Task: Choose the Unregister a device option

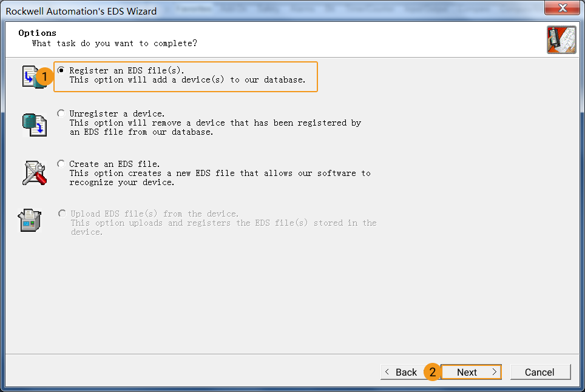Action: click(61, 113)
